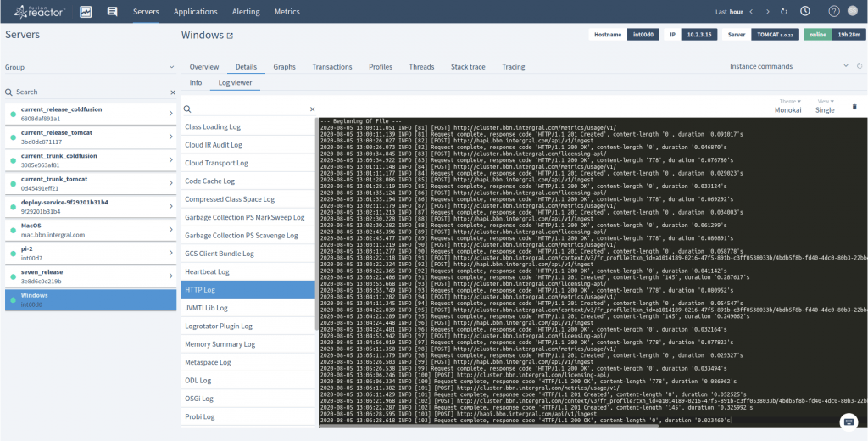This screenshot has height=441, width=868.
Task: Open the Compressed Class Space Log
Action: click(x=248, y=199)
